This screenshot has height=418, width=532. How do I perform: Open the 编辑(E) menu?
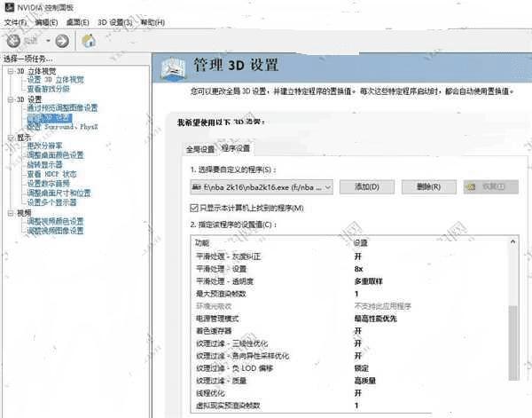coord(46,22)
